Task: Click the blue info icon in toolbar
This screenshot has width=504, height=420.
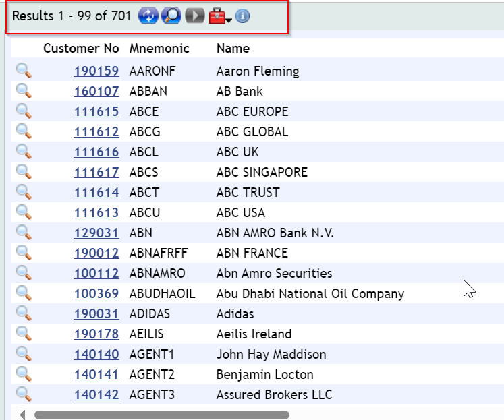Action: 242,16
